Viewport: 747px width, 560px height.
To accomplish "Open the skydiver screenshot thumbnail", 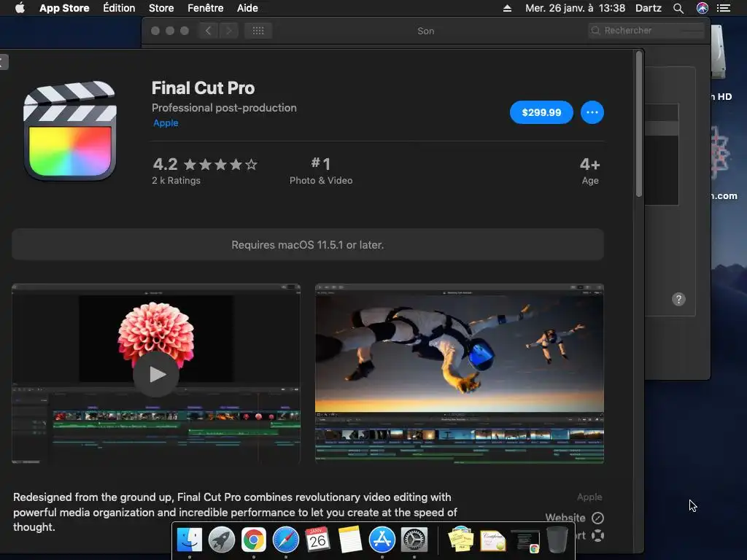I will pos(460,374).
